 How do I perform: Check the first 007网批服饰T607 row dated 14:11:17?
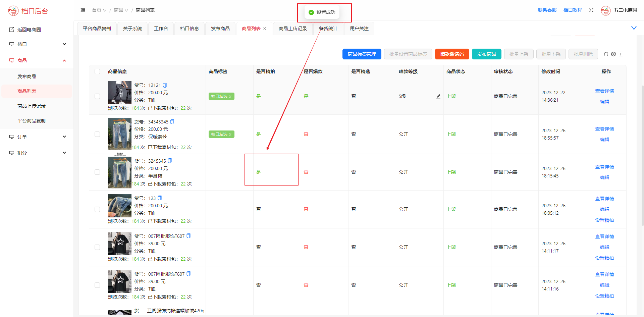97,247
